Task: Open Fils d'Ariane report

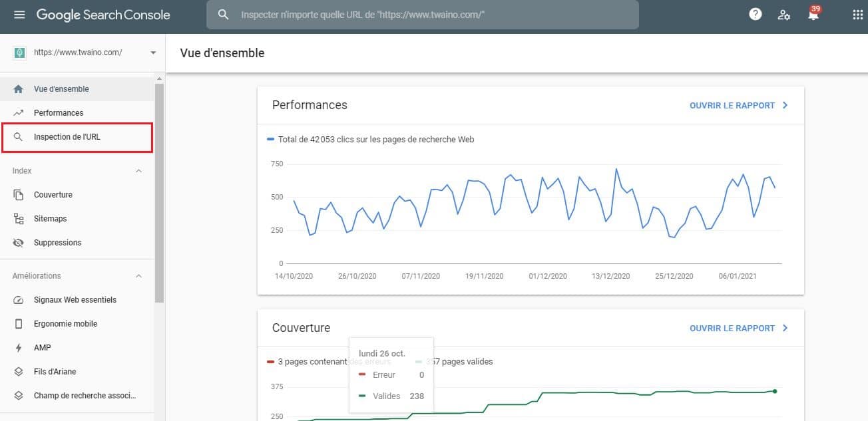Action: (x=77, y=372)
